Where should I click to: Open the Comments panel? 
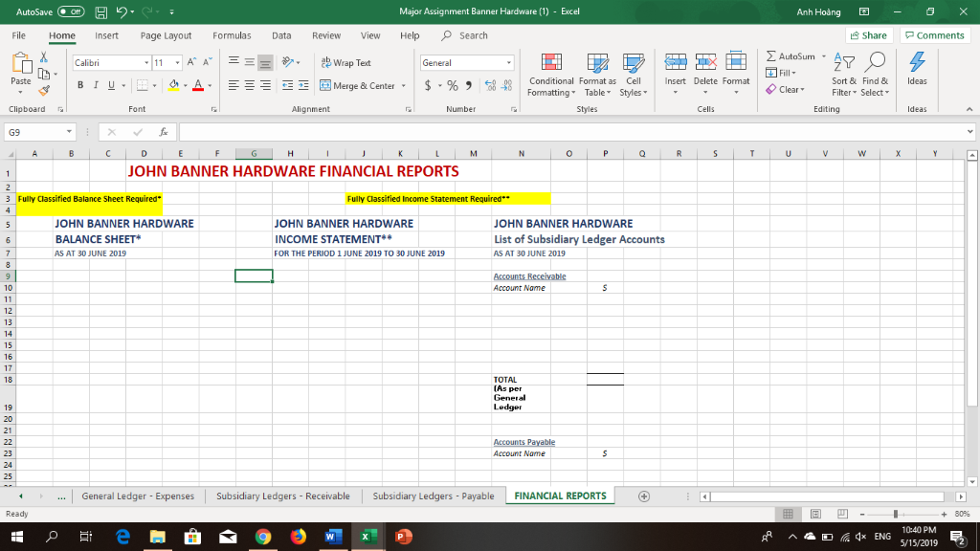click(x=935, y=34)
